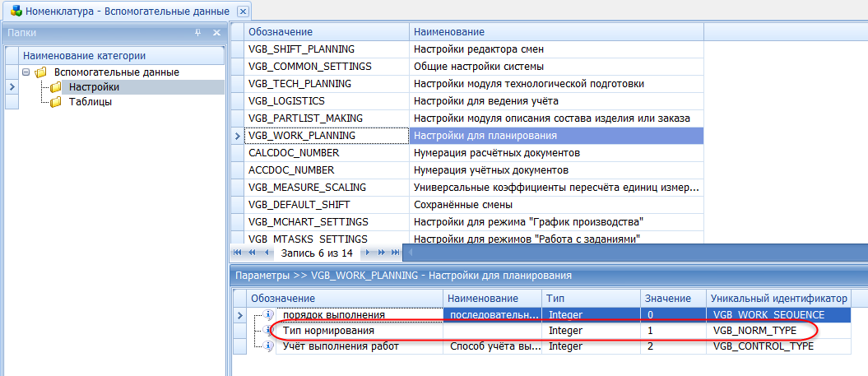
Task: Click info icon of порядок выполнения
Action: point(268,315)
